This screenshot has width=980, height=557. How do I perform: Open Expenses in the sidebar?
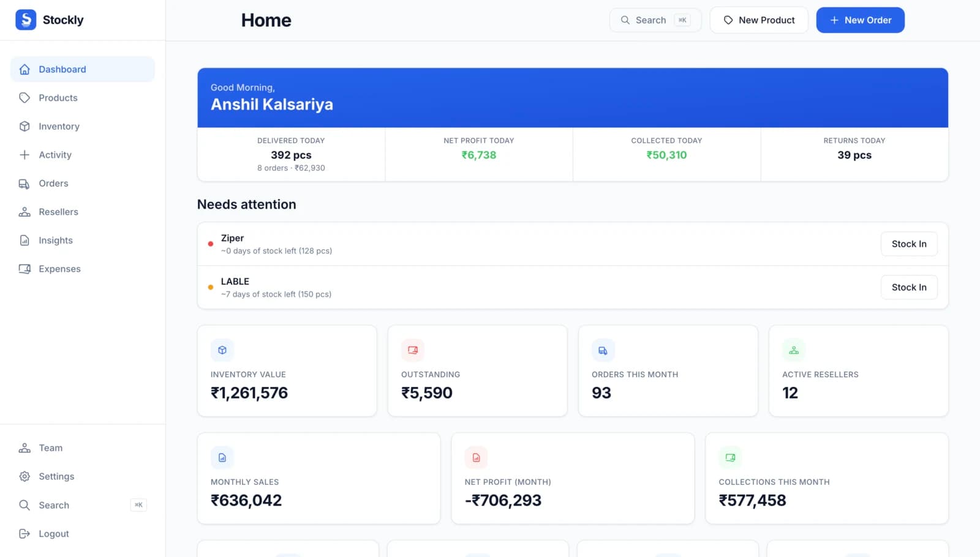coord(83,269)
